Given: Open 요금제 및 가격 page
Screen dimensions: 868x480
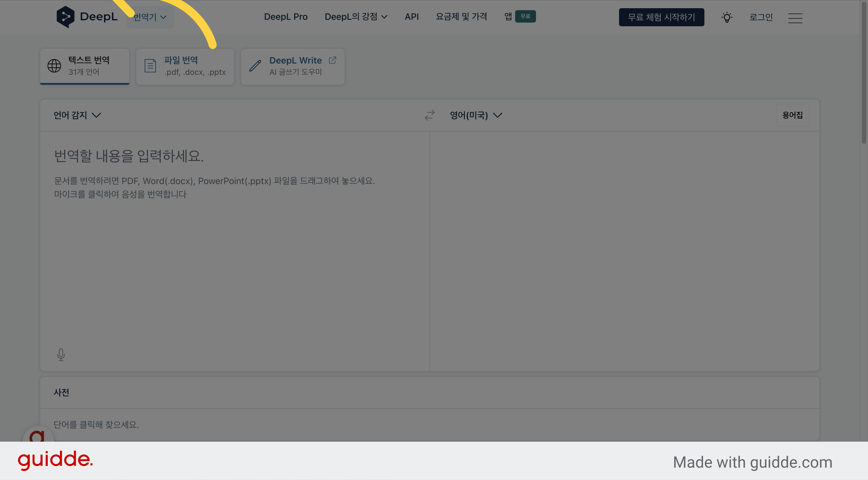Looking at the screenshot, I should [461, 17].
